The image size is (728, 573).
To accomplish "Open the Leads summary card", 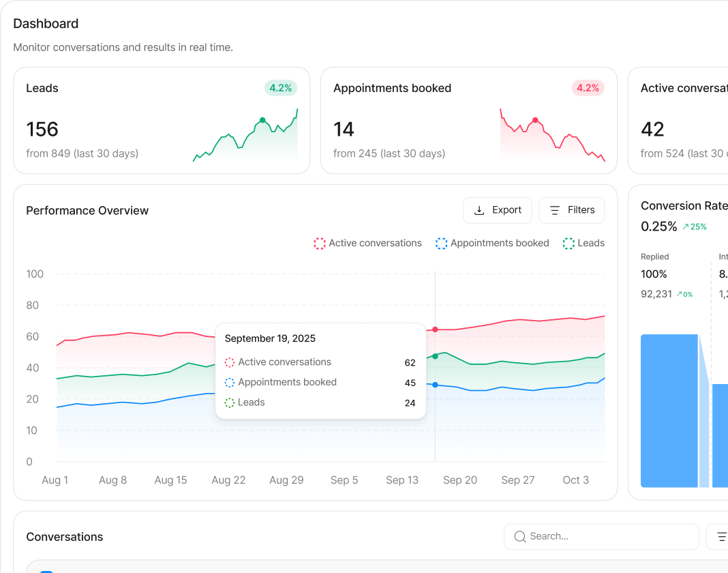I will [162, 120].
